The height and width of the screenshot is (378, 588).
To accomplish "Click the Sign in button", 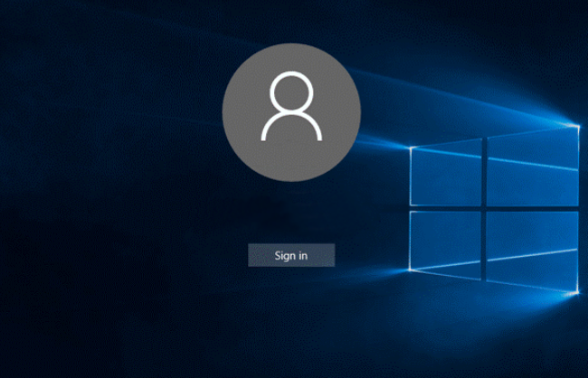I will click(x=291, y=255).
